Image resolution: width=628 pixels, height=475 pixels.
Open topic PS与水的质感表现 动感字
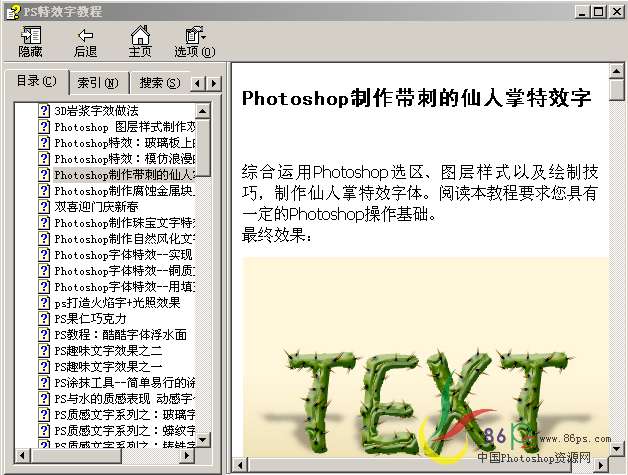point(125,399)
